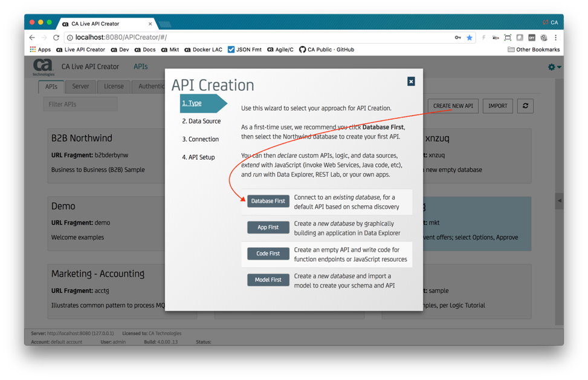
Task: Open the Authentication tab
Action: (149, 87)
